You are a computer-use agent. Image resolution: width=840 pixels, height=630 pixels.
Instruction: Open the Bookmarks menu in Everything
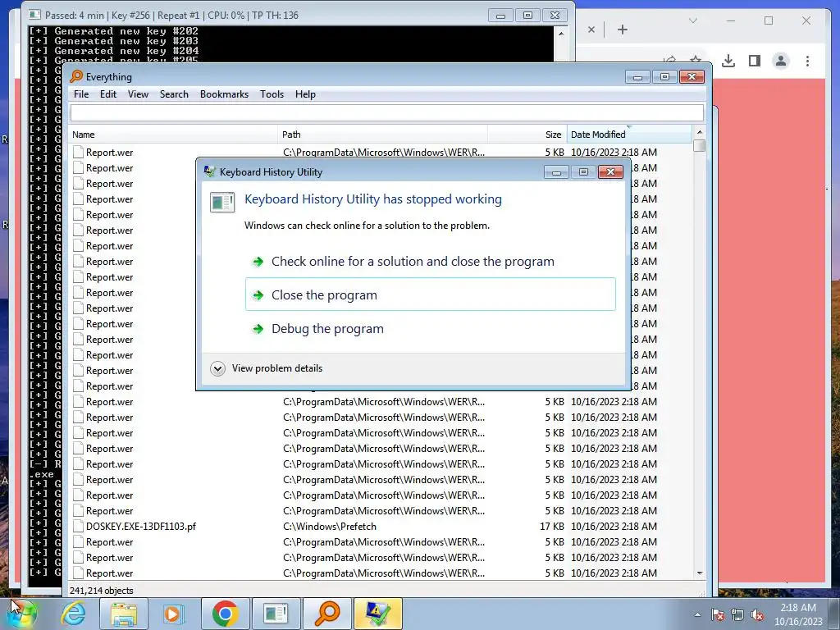224,94
